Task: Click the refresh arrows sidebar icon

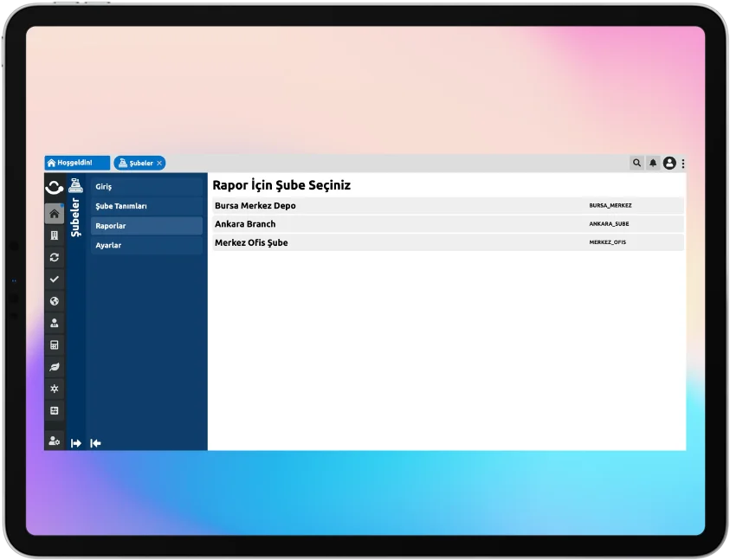Action: pos(55,257)
